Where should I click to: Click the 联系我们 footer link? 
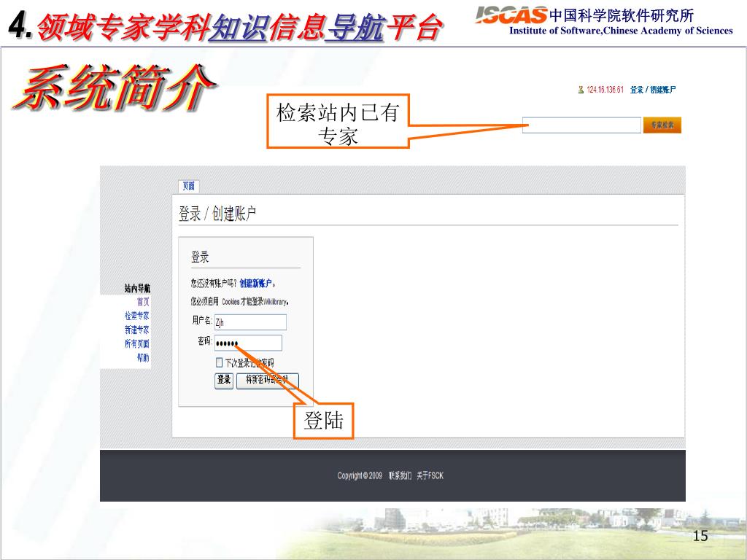[400, 475]
